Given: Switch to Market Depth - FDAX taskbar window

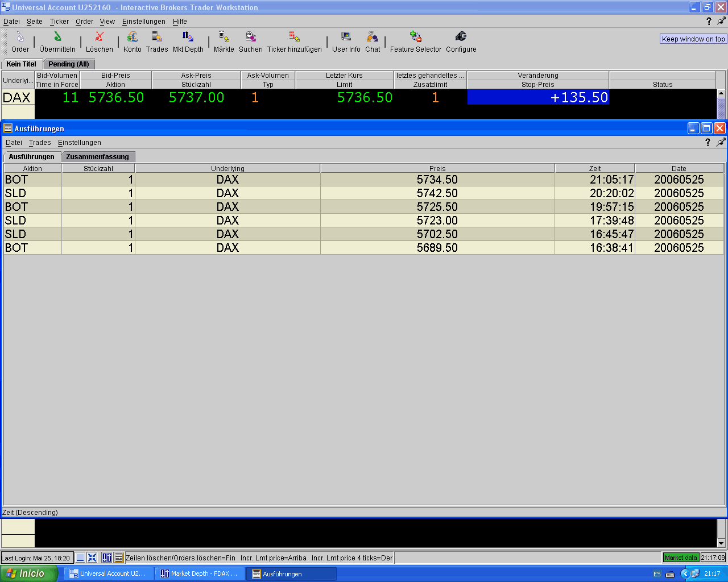Looking at the screenshot, I should 199,574.
